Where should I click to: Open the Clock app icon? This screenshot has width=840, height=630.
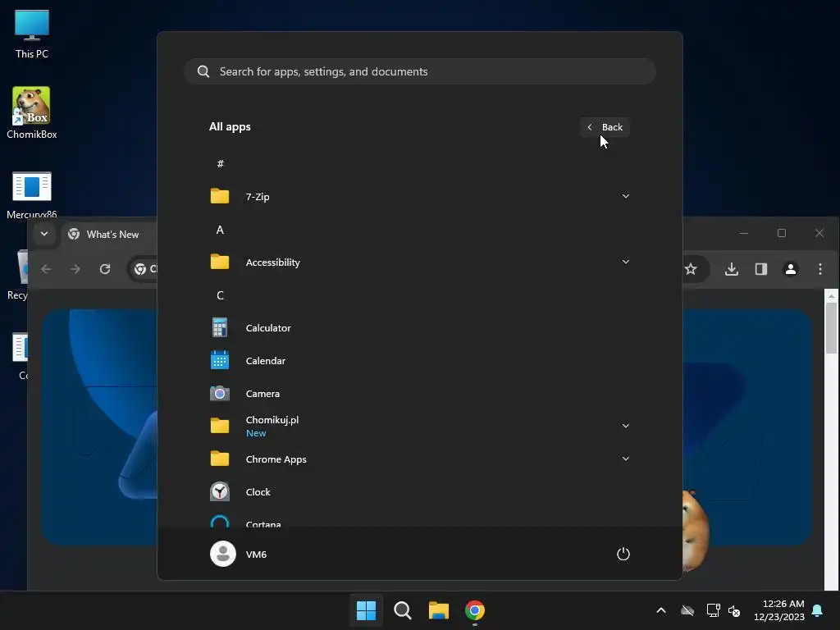point(220,492)
